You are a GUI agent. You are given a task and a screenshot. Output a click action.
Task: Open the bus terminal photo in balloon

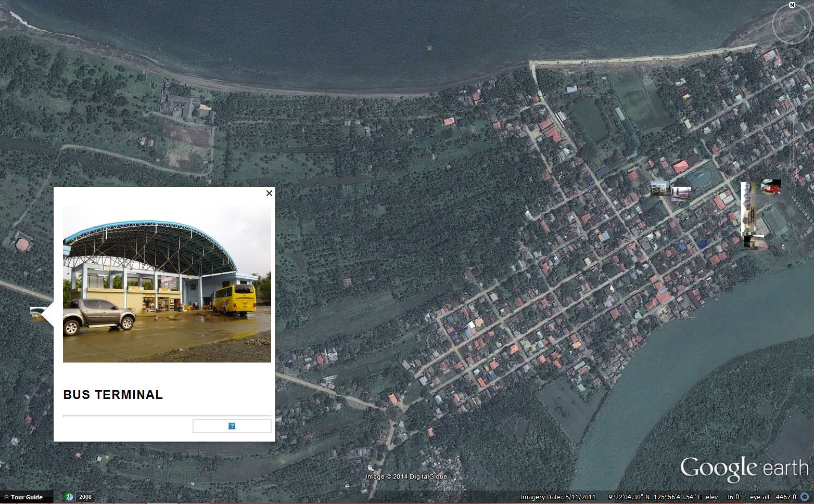click(x=167, y=285)
